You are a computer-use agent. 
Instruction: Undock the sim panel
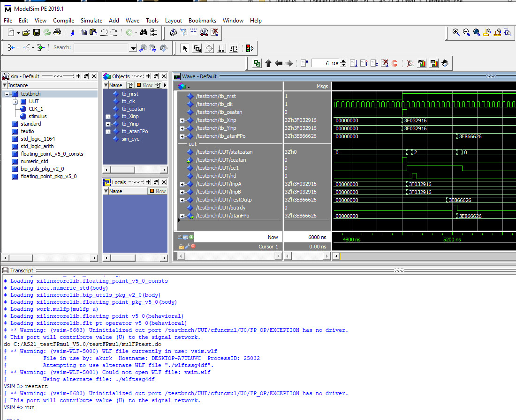[86, 76]
